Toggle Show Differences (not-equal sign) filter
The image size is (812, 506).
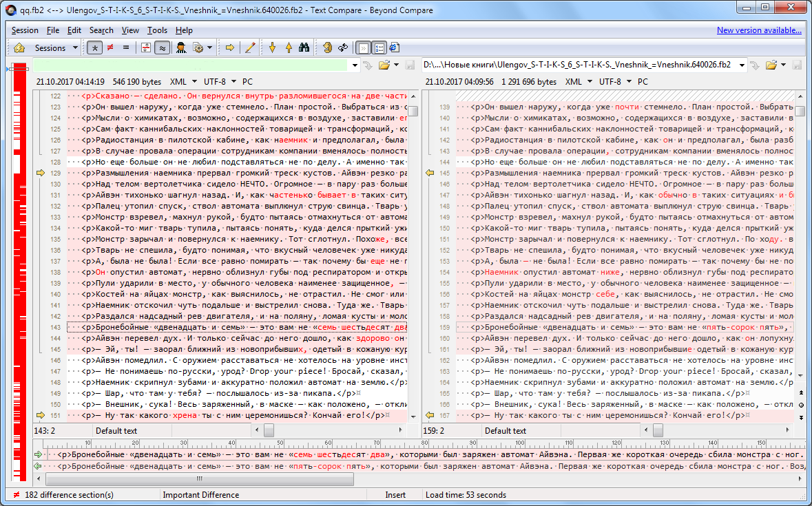pos(110,48)
